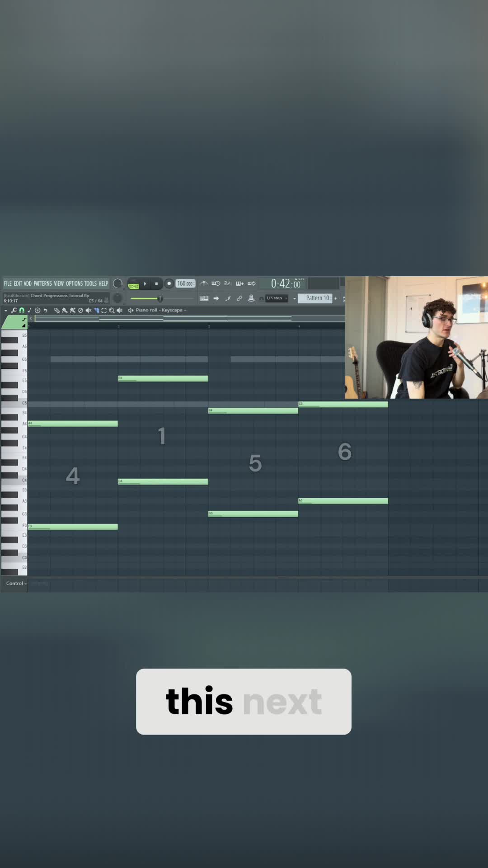Open the Control lane dropdown
The height and width of the screenshot is (868, 488).
click(15, 583)
